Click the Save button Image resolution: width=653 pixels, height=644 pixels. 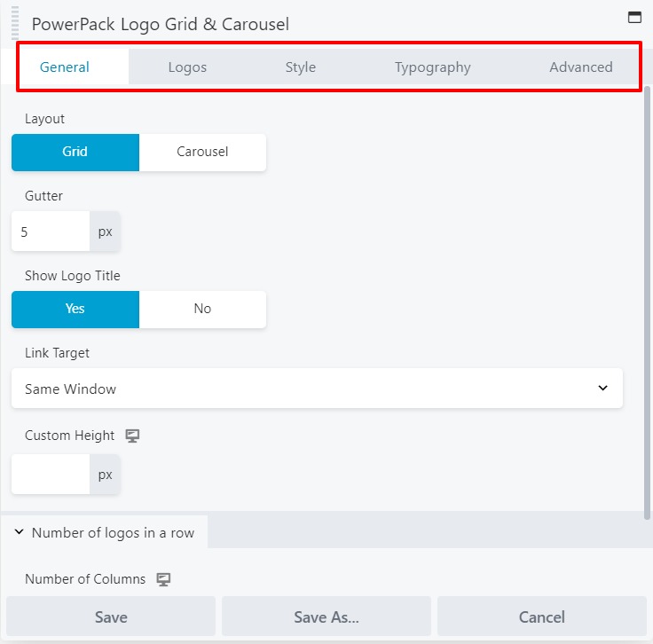tap(111, 617)
